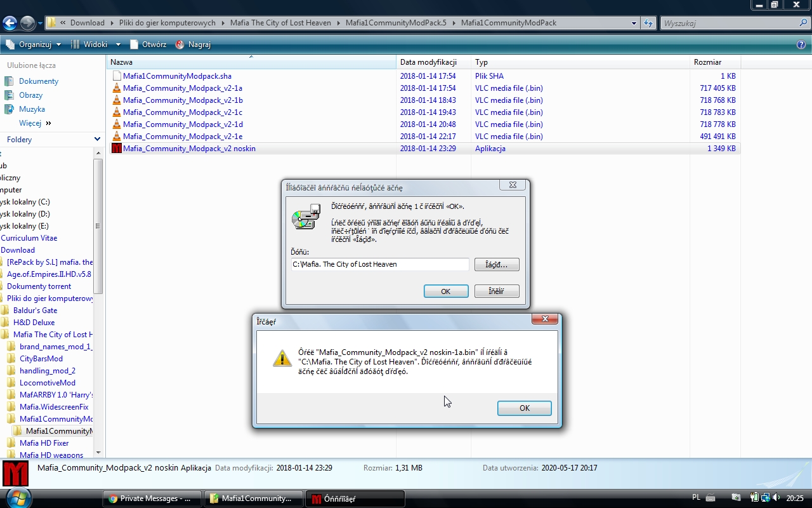Switch to the 'Private Messages' Chrome taskbar button
The width and height of the screenshot is (812, 508).
(152, 498)
